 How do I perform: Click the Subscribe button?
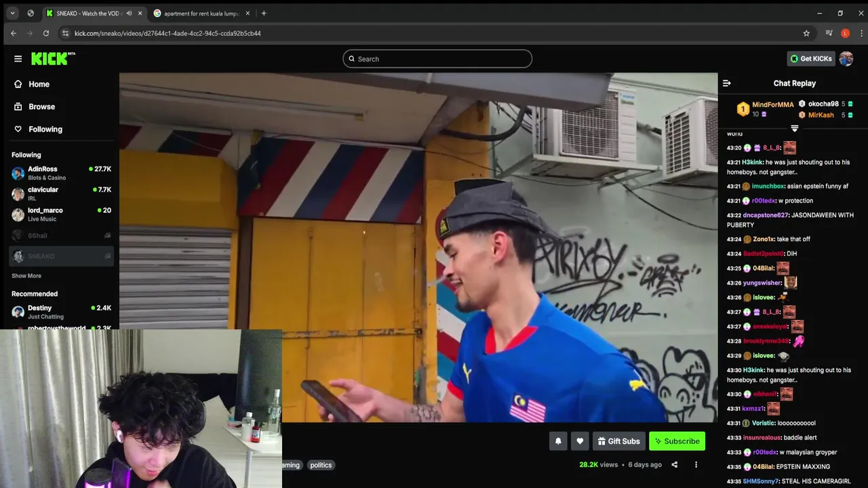[677, 441]
